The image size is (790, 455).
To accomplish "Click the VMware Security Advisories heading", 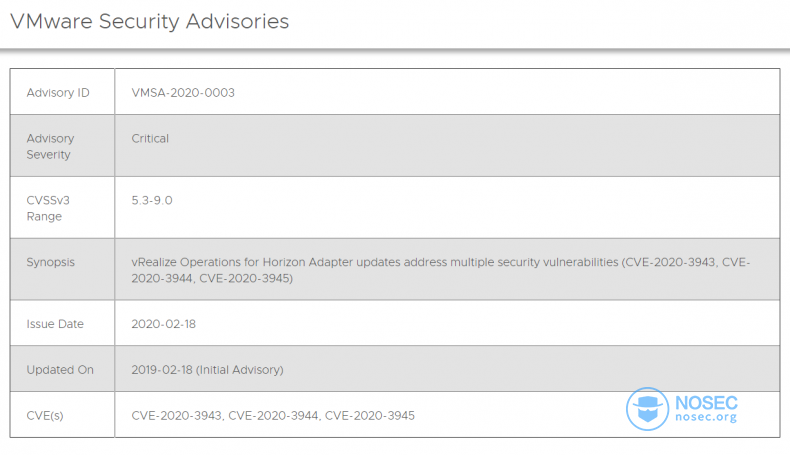I will coord(150,22).
